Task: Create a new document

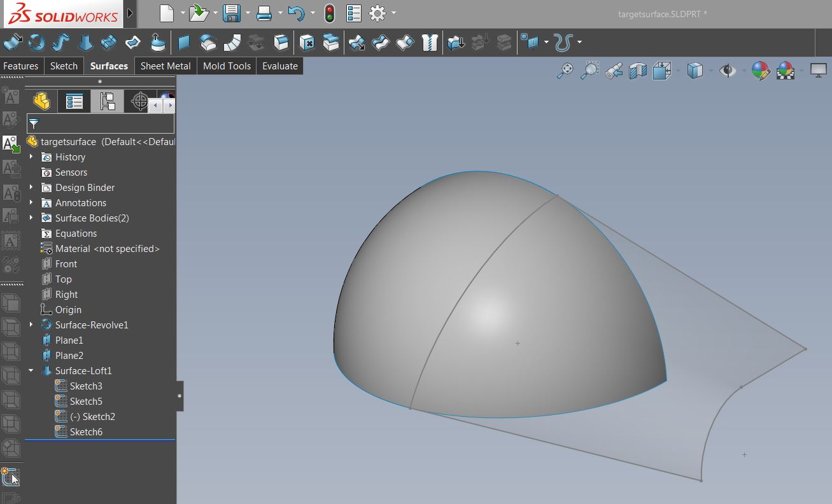Action: tap(167, 13)
